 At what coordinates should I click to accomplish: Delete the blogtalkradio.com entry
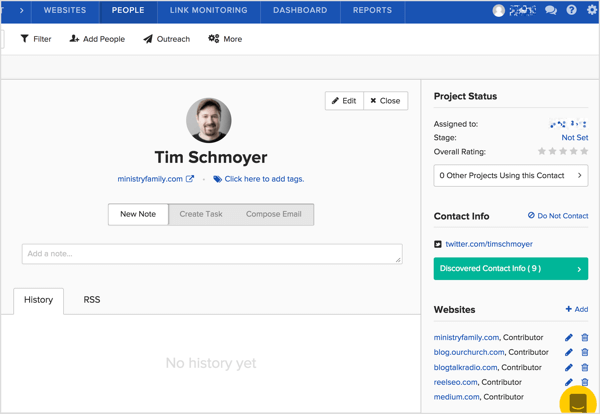tap(585, 367)
